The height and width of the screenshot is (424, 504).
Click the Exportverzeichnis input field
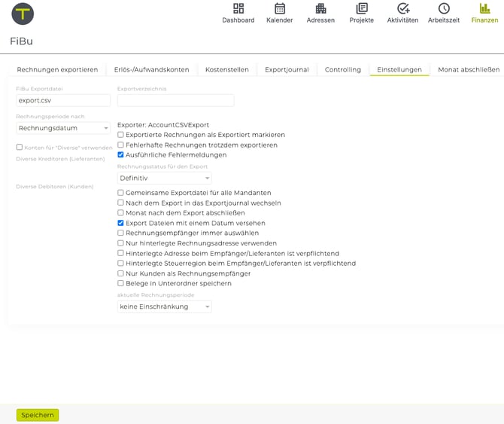pyautogui.click(x=175, y=100)
